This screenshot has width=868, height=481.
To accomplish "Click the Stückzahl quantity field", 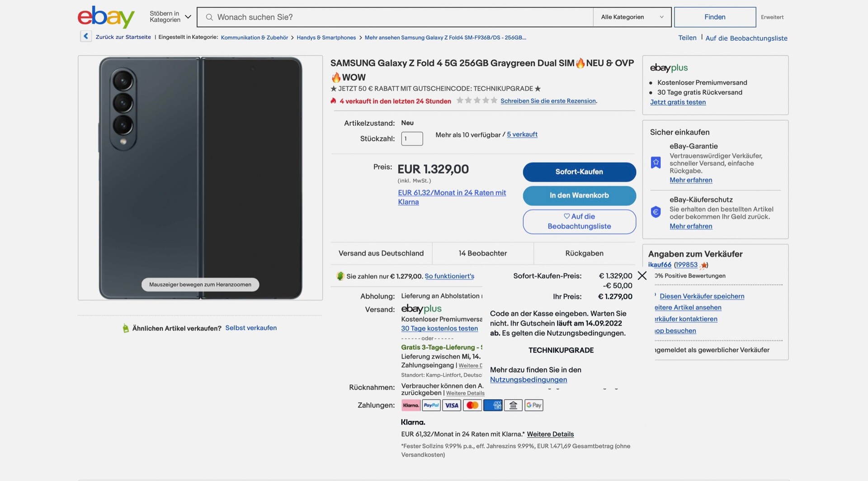I will (412, 138).
